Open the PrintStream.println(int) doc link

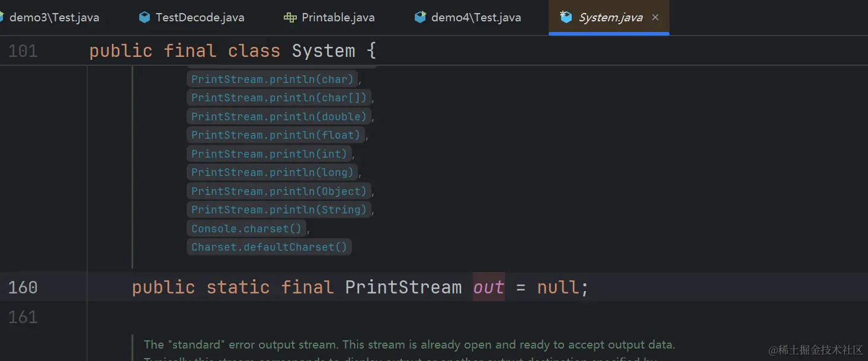tap(270, 154)
